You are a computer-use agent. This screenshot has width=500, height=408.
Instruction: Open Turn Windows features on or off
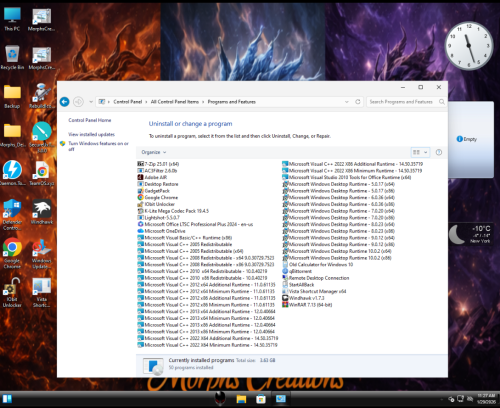click(98, 146)
